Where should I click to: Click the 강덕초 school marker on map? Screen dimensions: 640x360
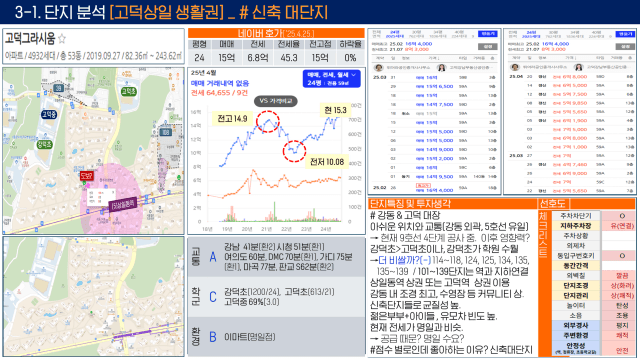44,144
